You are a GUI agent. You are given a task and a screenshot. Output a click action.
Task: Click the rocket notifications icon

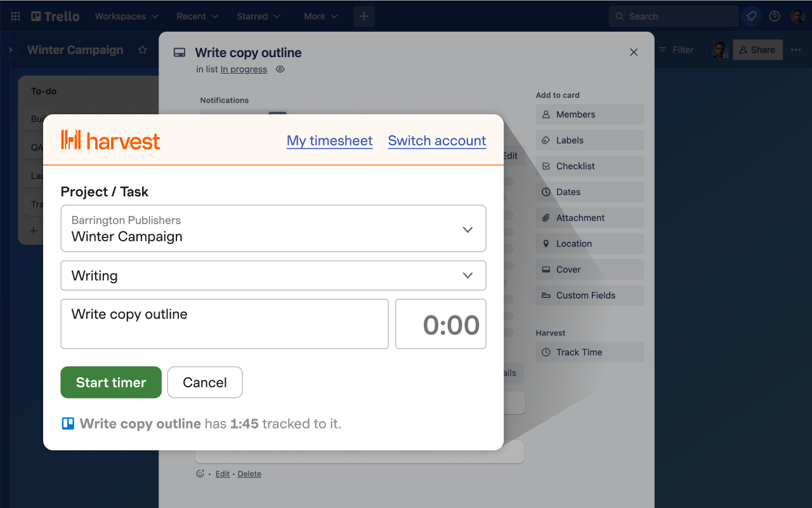[x=752, y=17]
